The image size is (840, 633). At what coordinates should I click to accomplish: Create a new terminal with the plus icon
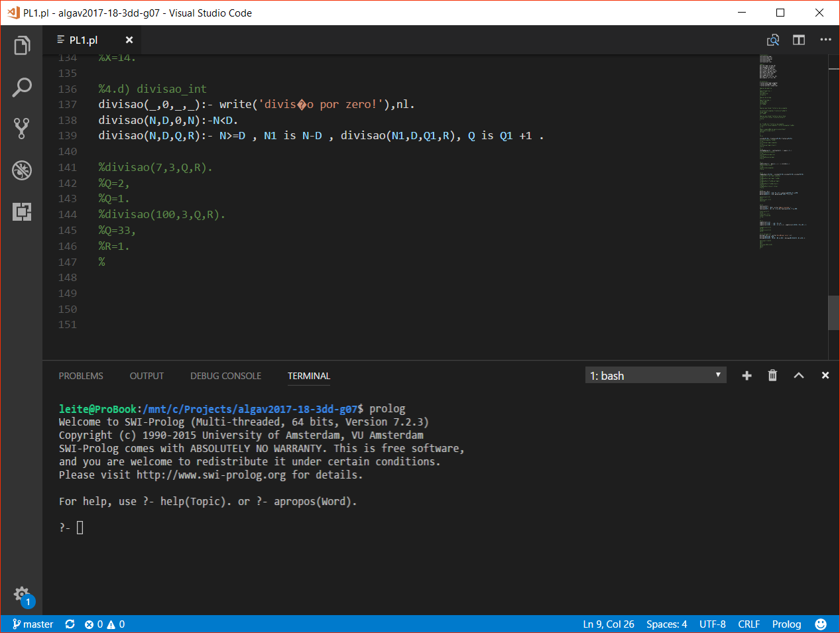click(x=747, y=375)
